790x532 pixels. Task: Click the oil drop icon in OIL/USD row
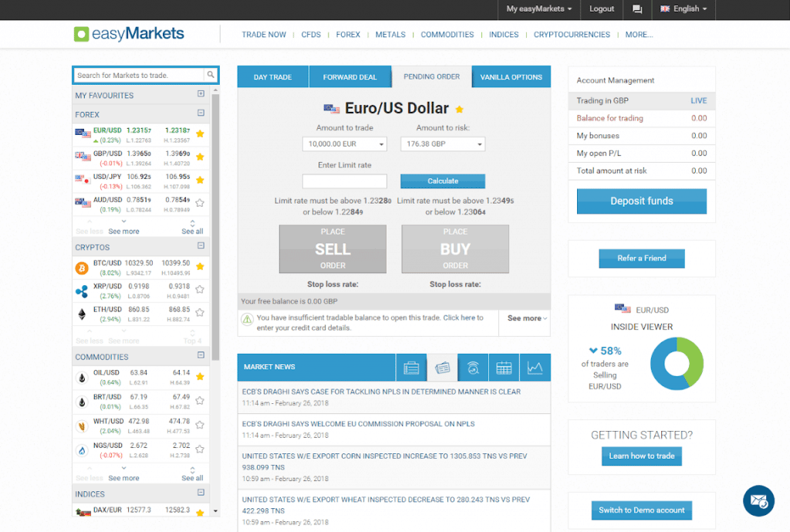point(82,378)
